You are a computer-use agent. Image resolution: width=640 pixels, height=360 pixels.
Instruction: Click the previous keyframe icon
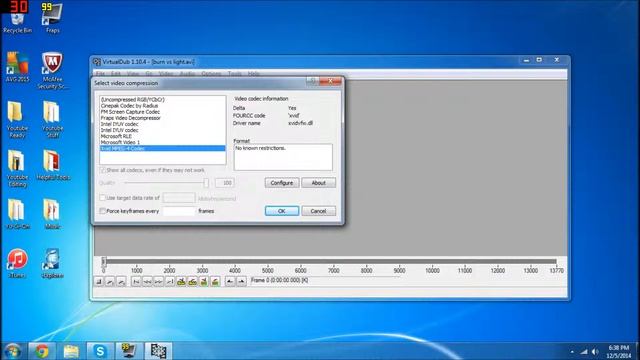point(181,282)
